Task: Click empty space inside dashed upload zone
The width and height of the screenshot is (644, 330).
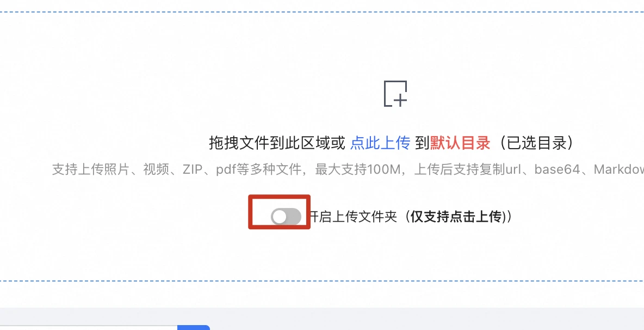Action: [x=123, y=82]
